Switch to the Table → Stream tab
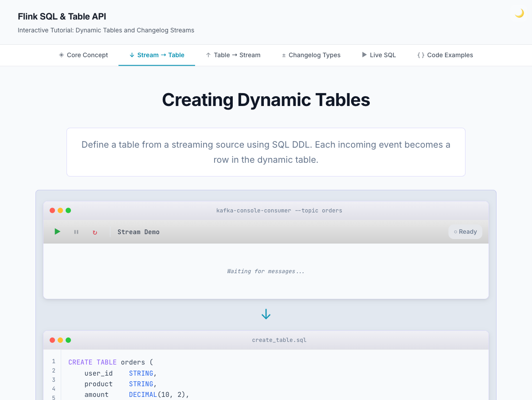The height and width of the screenshot is (400, 532). pos(233,55)
